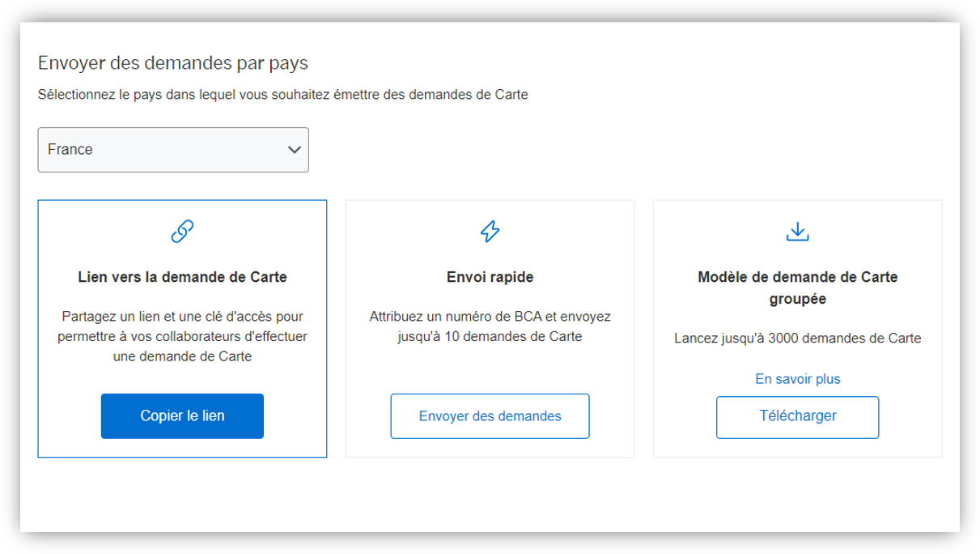Click the download icon above "Modèle de demande de Carte groupée"
The width and height of the screenshot is (980, 554).
(798, 232)
